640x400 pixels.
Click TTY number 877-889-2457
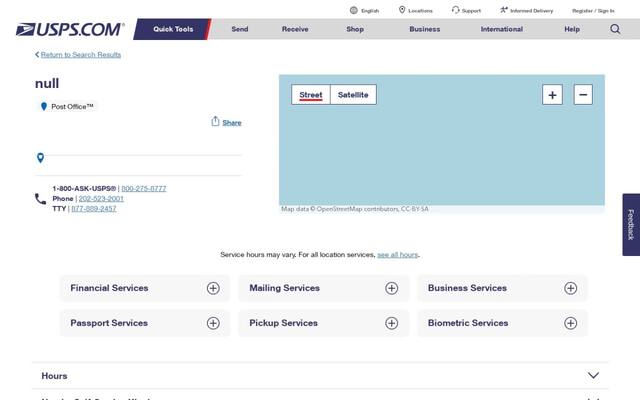coord(94,209)
